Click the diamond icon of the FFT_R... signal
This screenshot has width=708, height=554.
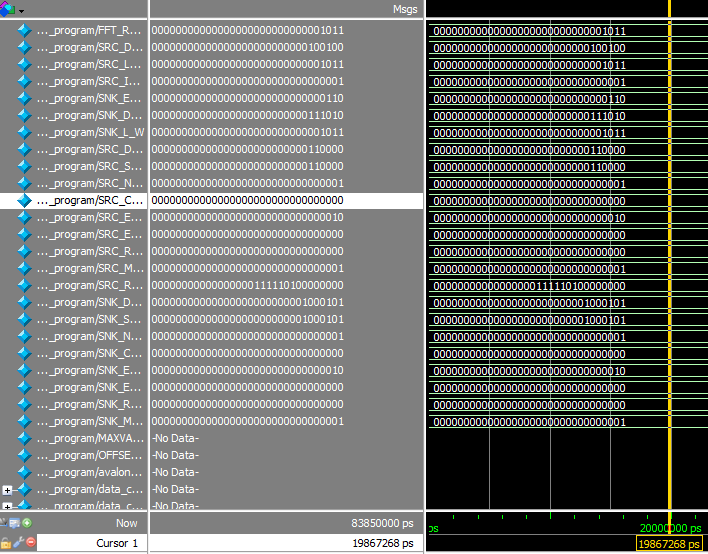[24, 30]
